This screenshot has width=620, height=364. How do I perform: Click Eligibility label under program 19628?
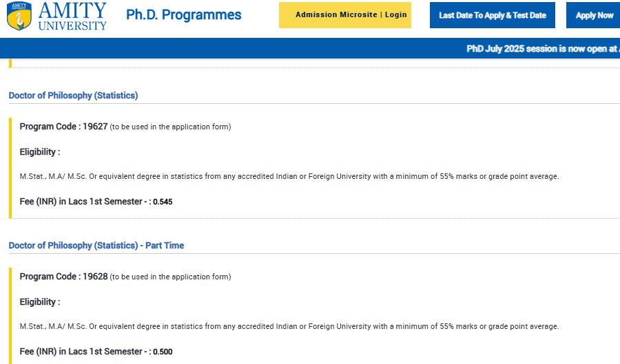[x=39, y=302]
